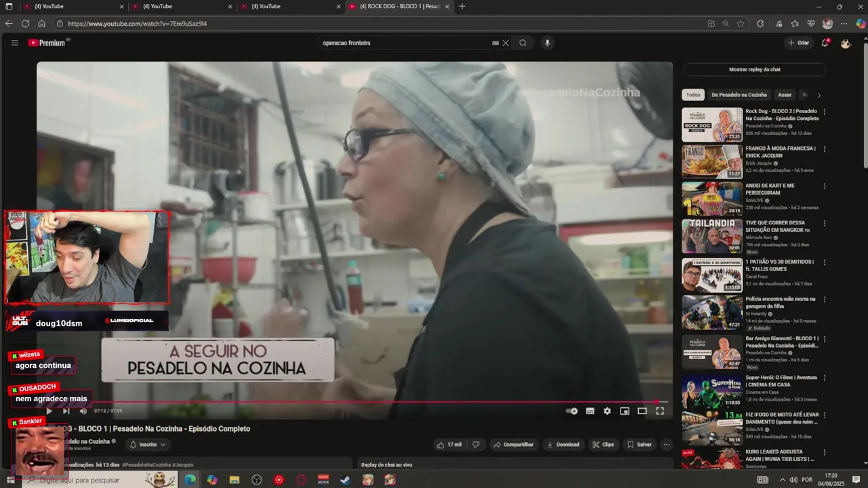This screenshot has height=488, width=868.
Task: Go back in the browser
Action: pyautogui.click(x=9, y=23)
